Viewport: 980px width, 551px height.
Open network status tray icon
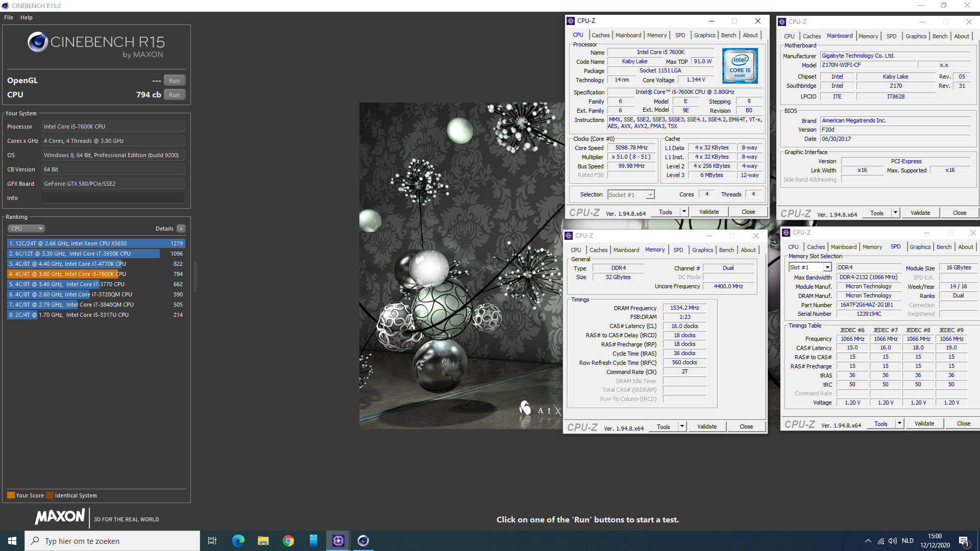pyautogui.click(x=881, y=541)
